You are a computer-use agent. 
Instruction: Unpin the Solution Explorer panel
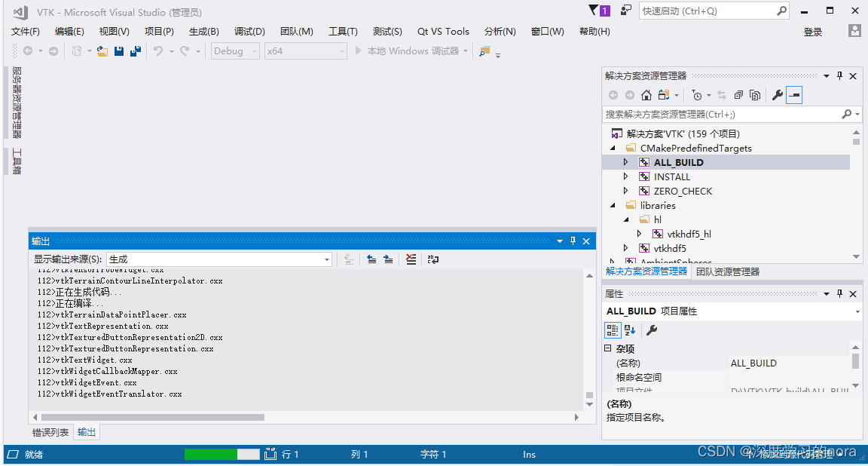pyautogui.click(x=839, y=75)
